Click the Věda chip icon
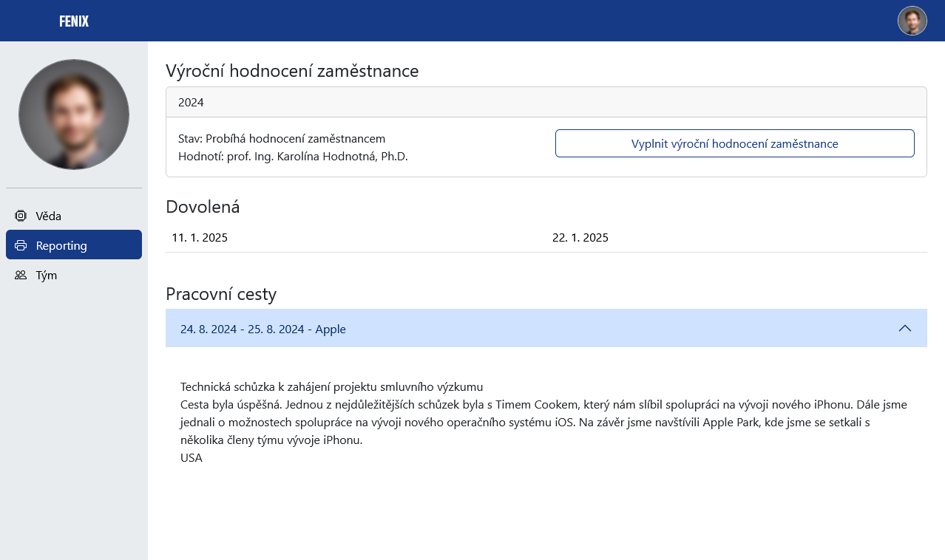This screenshot has width=945, height=560. pyautogui.click(x=21, y=216)
